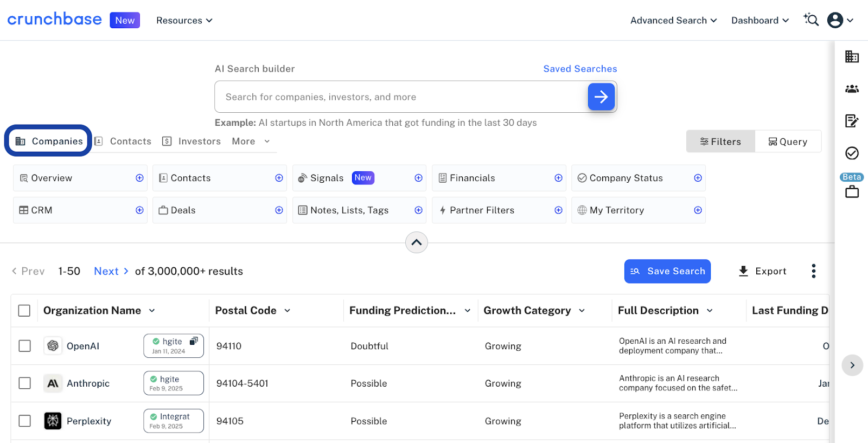Viewport: 868px width, 443px height.
Task: Open the OpenAI organization name
Action: [83, 346]
